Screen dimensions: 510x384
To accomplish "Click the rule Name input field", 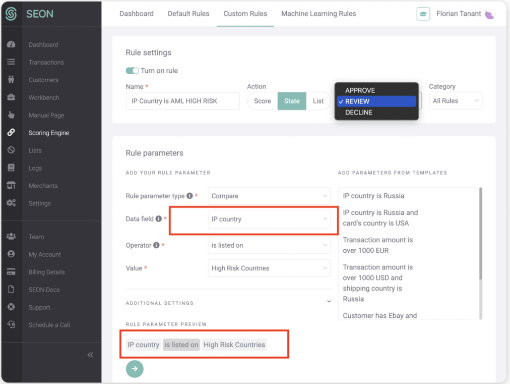I will [183, 101].
